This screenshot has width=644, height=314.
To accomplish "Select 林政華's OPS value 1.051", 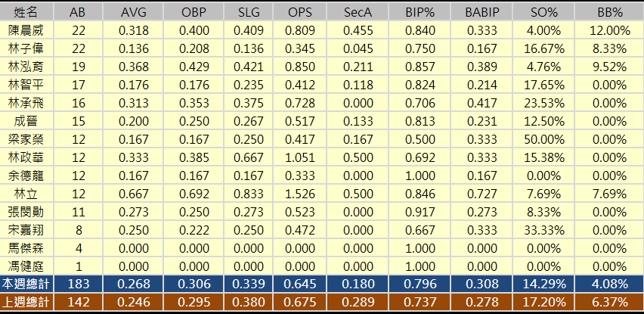I will [299, 157].
